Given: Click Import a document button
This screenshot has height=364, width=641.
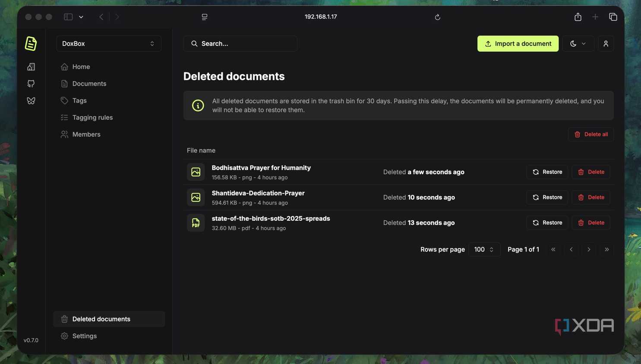Looking at the screenshot, I should pyautogui.click(x=518, y=44).
